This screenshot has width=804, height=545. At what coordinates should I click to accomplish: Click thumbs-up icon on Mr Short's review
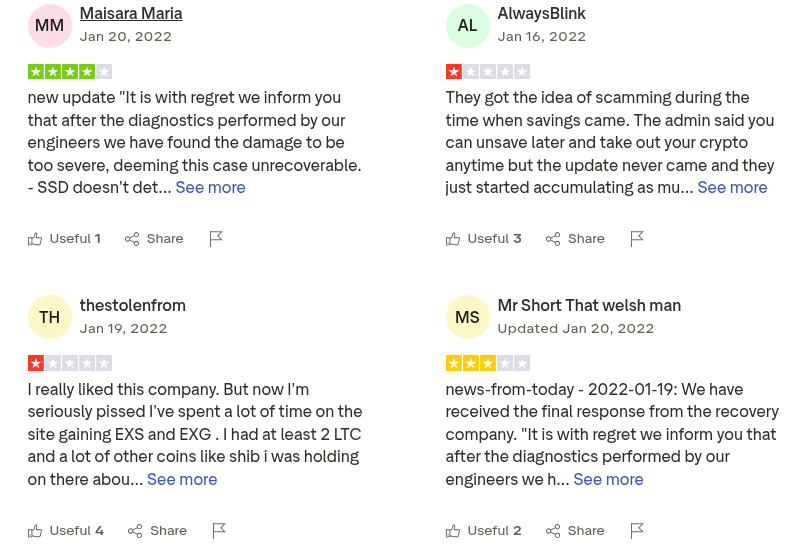coord(453,531)
